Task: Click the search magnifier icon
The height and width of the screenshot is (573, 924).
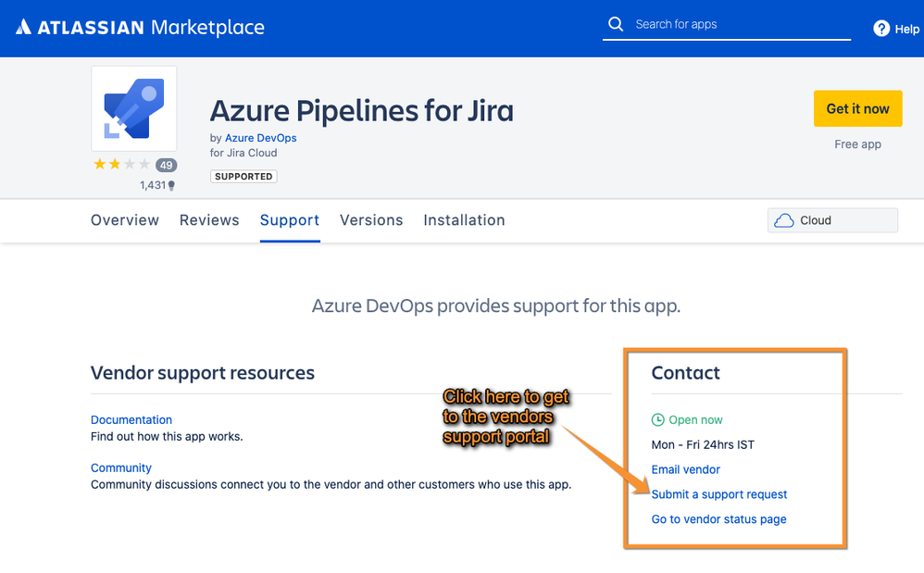Action: coord(616,24)
